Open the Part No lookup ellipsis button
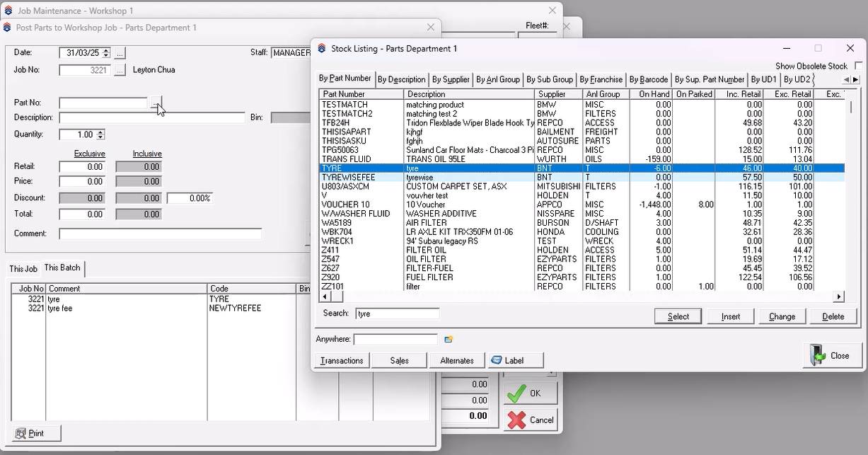 click(x=156, y=103)
